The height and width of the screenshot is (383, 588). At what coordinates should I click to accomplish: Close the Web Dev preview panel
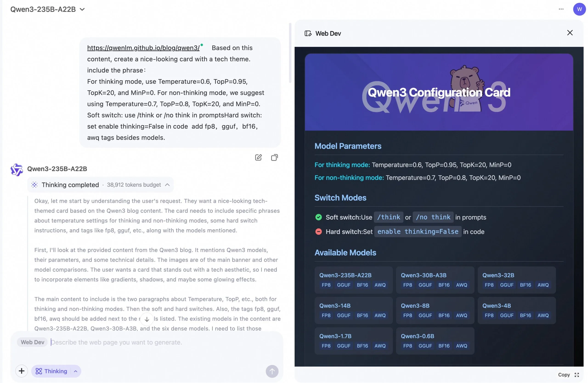[x=570, y=33]
